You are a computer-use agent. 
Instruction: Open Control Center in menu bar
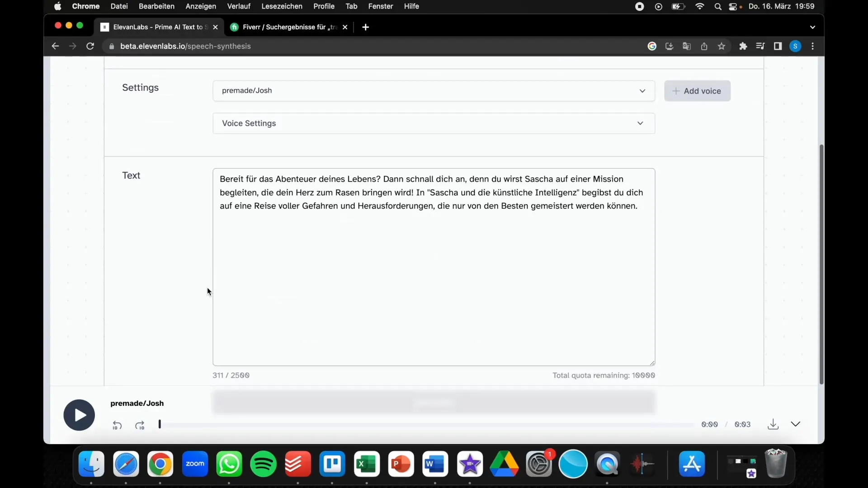[x=734, y=6]
